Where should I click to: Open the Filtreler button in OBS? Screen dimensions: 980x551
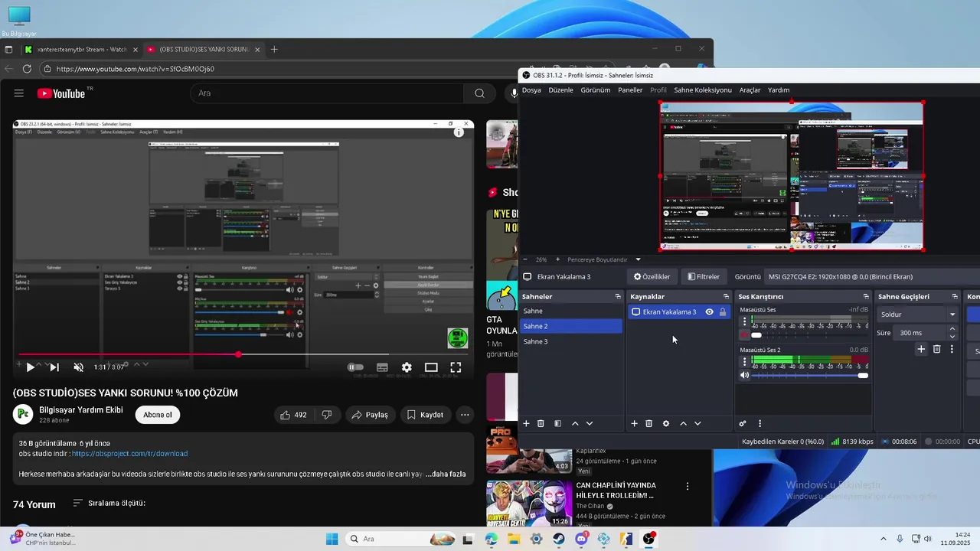704,277
